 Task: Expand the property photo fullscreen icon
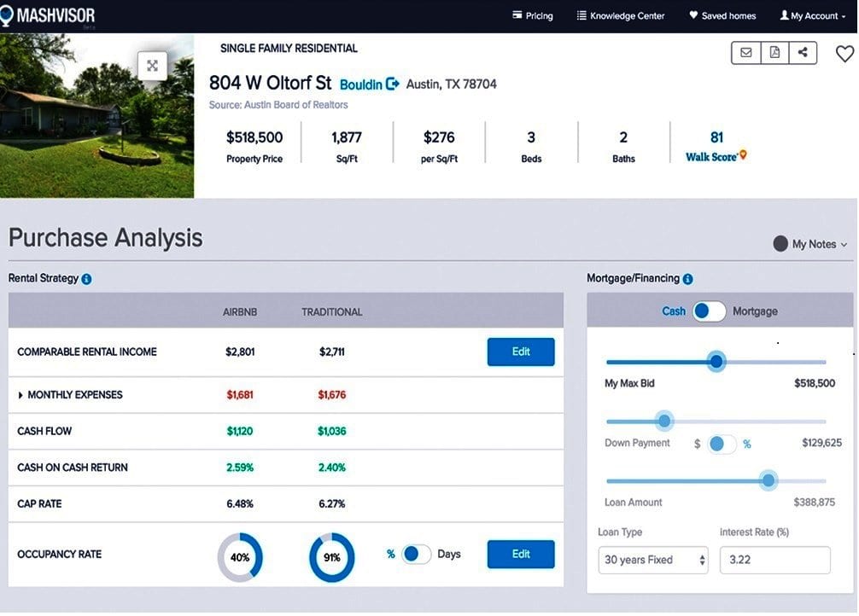pyautogui.click(x=152, y=66)
